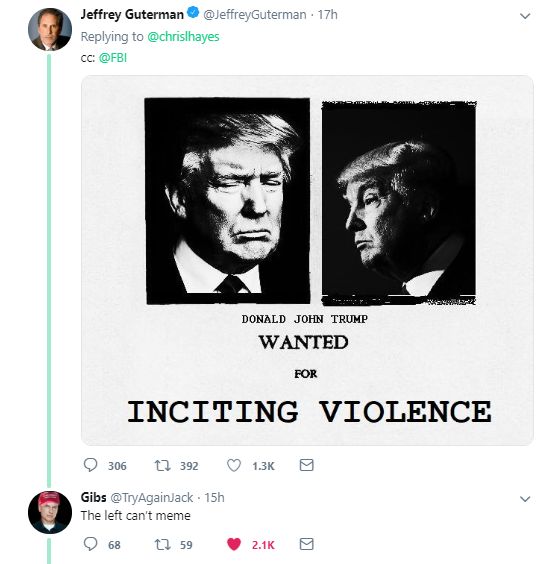The width and height of the screenshot is (558, 564).
Task: Enlarge the Wanted poster image
Action: click(x=307, y=260)
